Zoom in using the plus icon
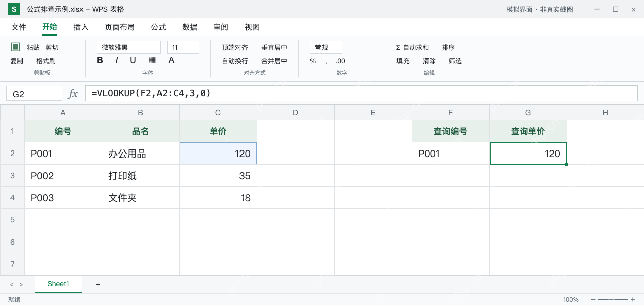The width and height of the screenshot is (644, 306). (633, 300)
